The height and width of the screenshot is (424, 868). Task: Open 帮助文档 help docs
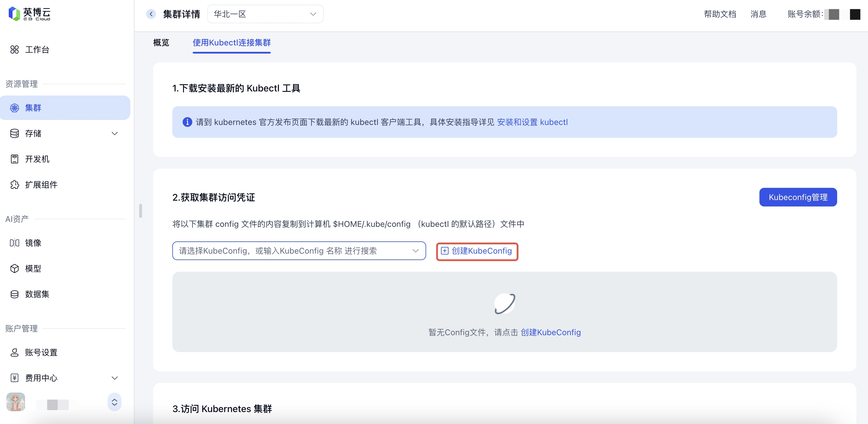(x=720, y=14)
